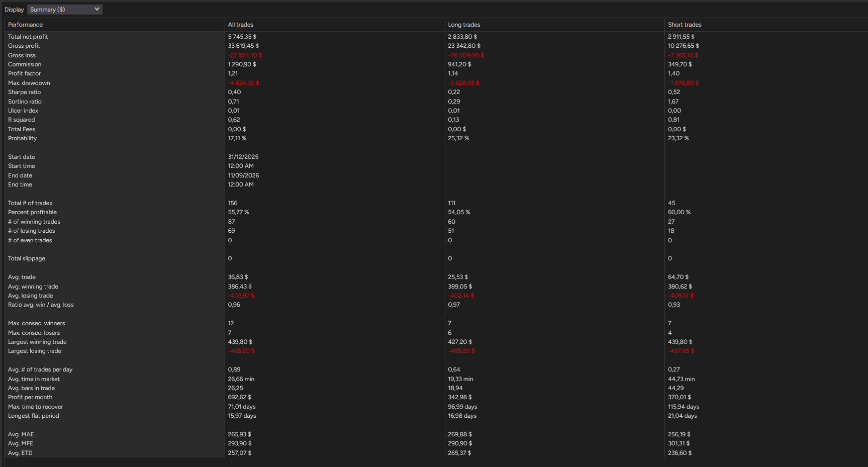Click Avg. winning trade value 386,43 $
This screenshot has width=868, height=467.
click(240, 287)
